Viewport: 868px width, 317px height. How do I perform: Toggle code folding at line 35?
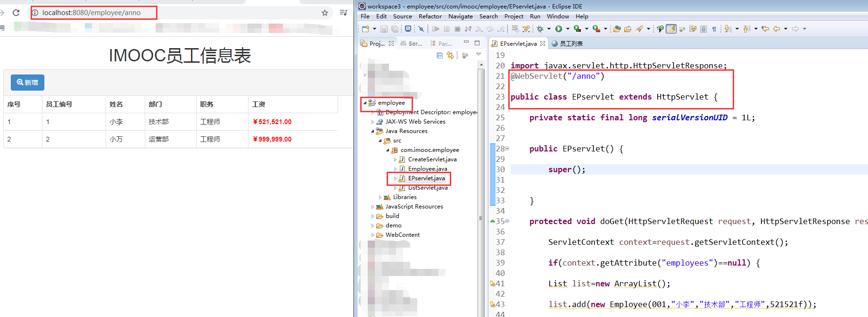[507, 221]
